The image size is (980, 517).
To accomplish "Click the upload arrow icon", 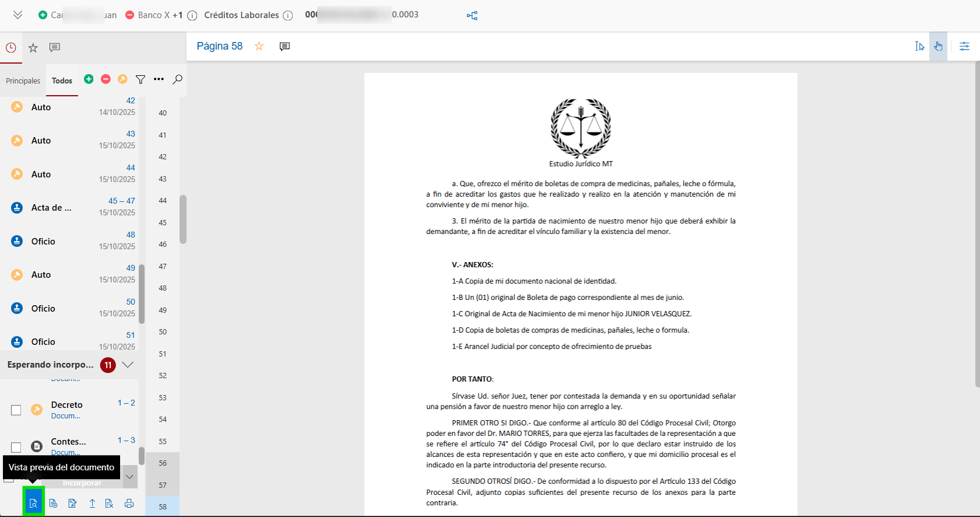I will point(92,503).
